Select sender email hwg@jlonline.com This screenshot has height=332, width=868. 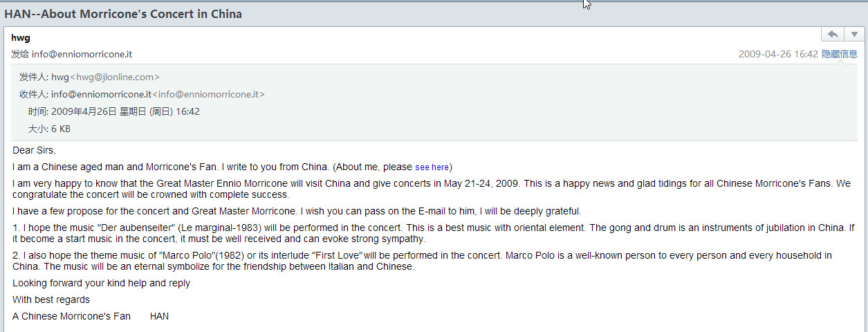click(115, 77)
